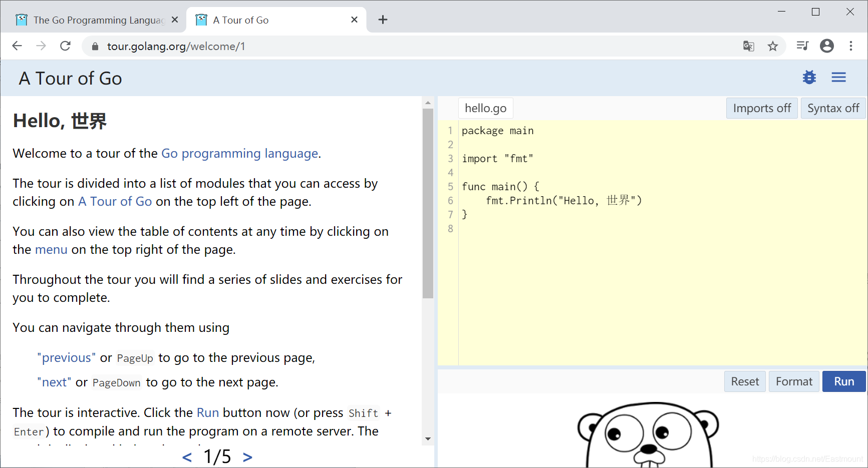Go to next slide with right chevron

click(x=247, y=457)
